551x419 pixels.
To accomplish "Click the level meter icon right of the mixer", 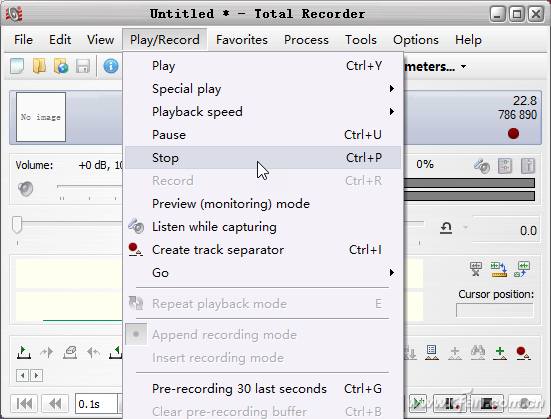I will tap(528, 166).
